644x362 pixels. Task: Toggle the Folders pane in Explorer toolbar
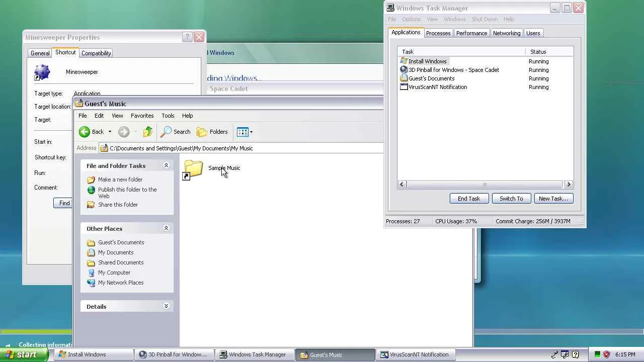coord(212,132)
